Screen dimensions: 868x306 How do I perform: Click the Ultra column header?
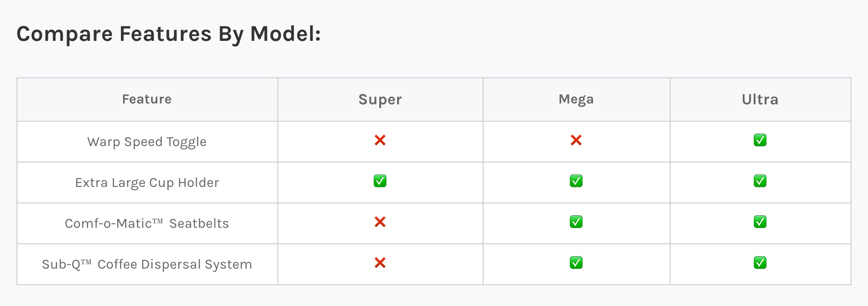(x=760, y=100)
